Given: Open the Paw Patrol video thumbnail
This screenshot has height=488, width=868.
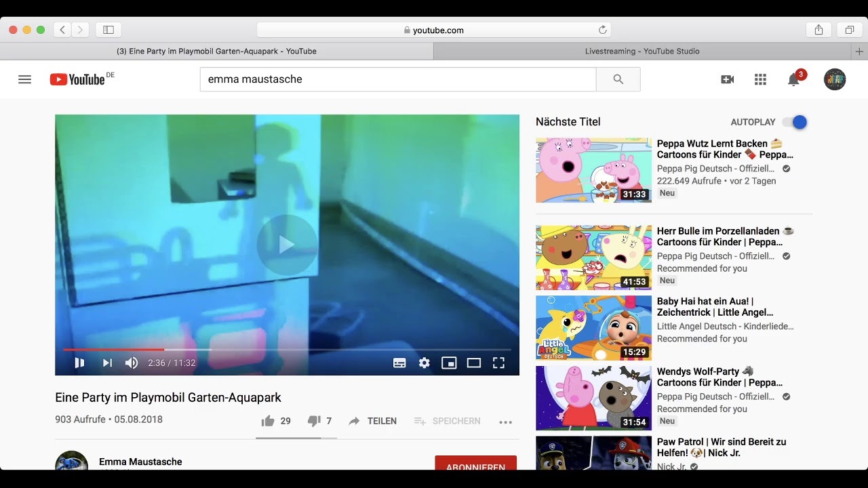Looking at the screenshot, I should [x=593, y=453].
